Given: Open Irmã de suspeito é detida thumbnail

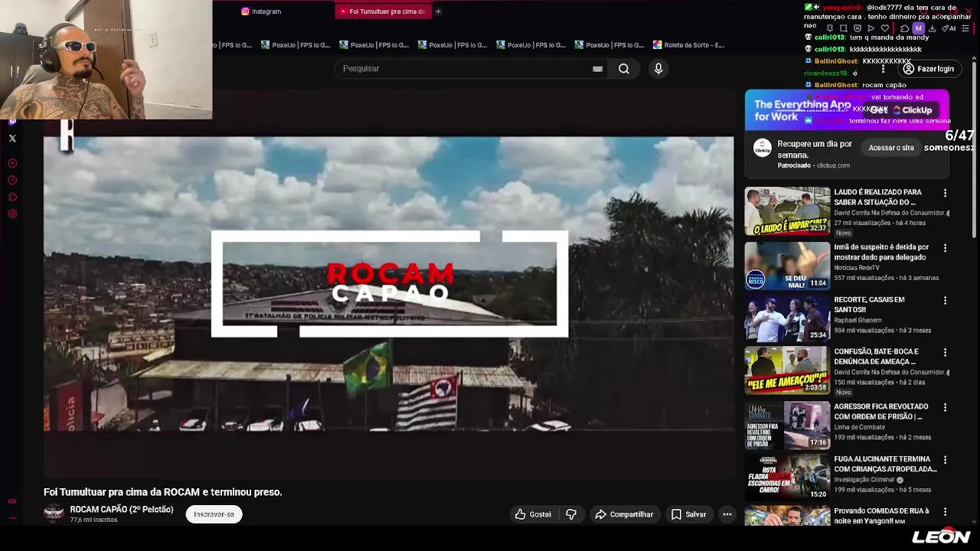Looking at the screenshot, I should point(787,266).
